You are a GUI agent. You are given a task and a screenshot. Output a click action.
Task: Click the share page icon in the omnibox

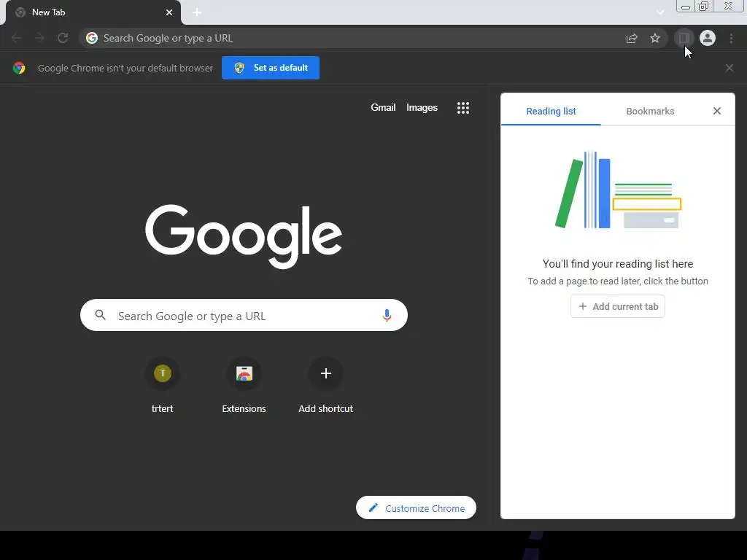(632, 38)
